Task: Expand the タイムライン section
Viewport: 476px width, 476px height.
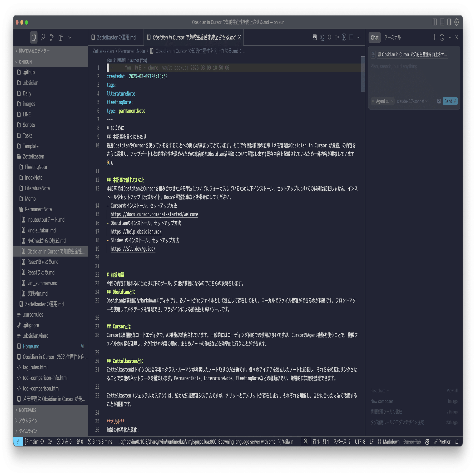Action: point(50,431)
